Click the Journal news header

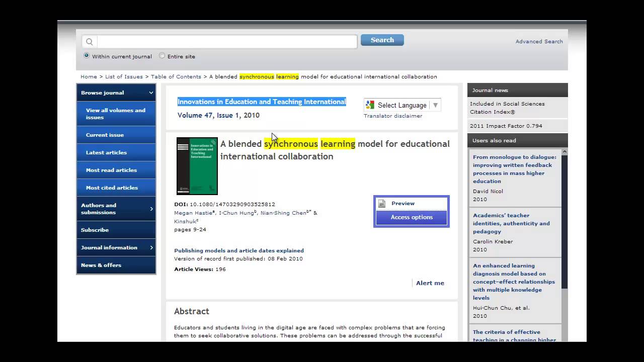(517, 90)
